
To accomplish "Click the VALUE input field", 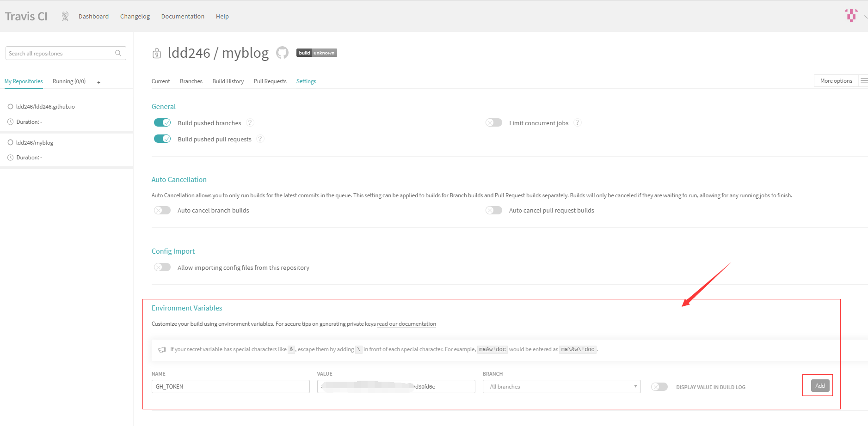I will point(396,387).
